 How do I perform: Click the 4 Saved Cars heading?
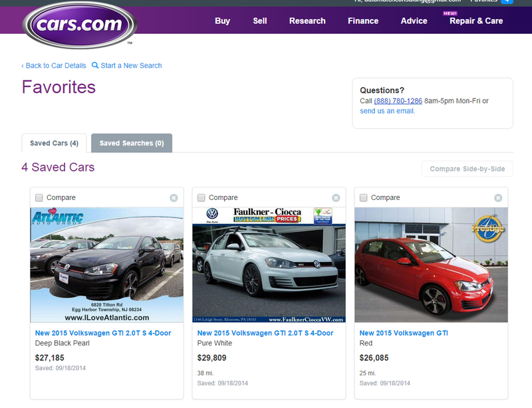coord(58,167)
